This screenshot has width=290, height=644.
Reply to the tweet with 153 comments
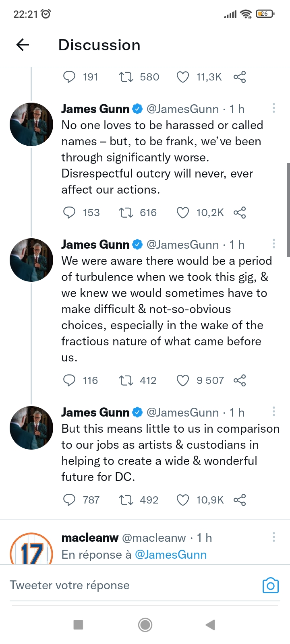coord(69,213)
